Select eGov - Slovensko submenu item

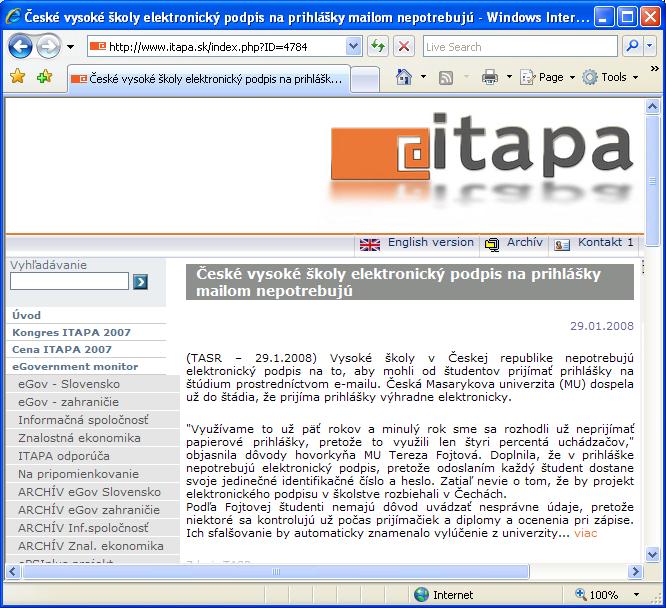click(93, 384)
